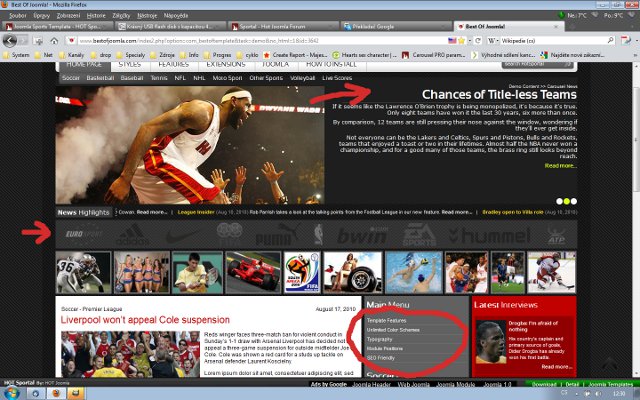Open the Wikipedia search engine selector

pos(493,40)
